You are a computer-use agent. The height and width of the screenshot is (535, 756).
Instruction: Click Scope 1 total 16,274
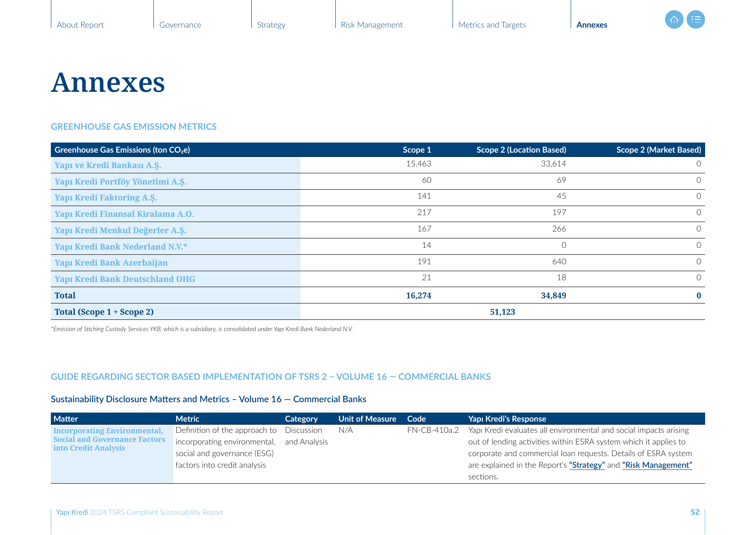[419, 295]
